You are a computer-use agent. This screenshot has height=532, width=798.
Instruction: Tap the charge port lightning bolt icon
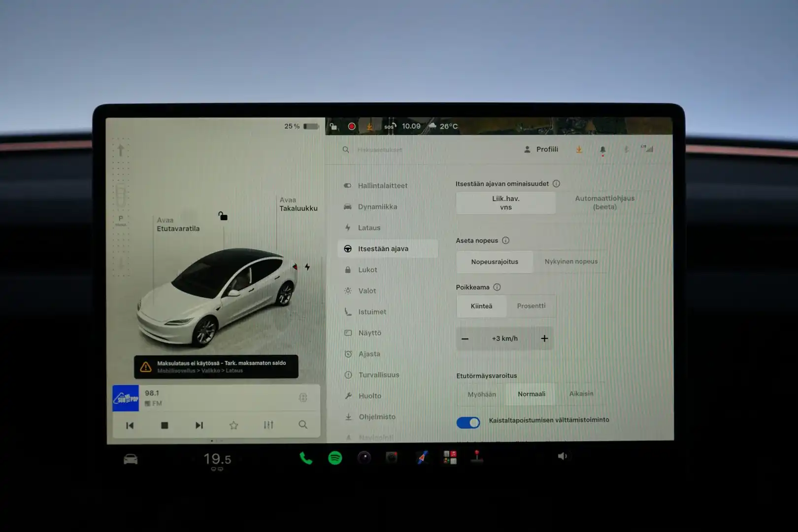pyautogui.click(x=307, y=267)
